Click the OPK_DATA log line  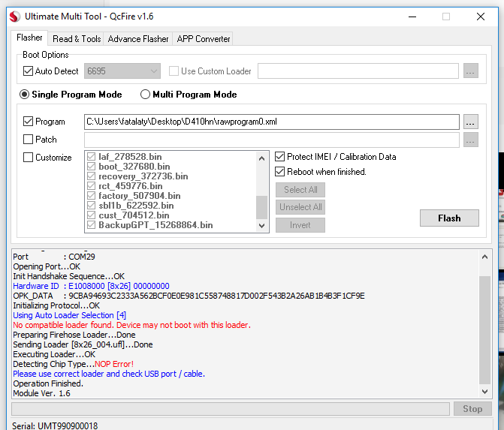[189, 296]
